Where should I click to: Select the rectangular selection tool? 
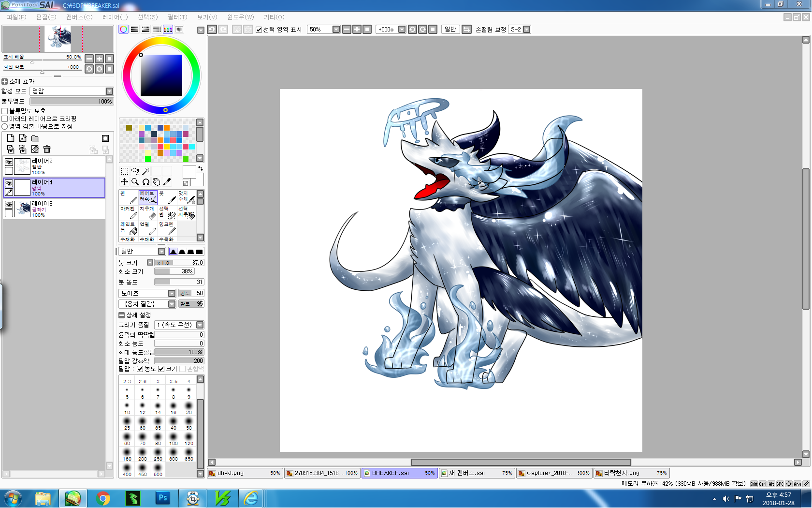coord(124,171)
